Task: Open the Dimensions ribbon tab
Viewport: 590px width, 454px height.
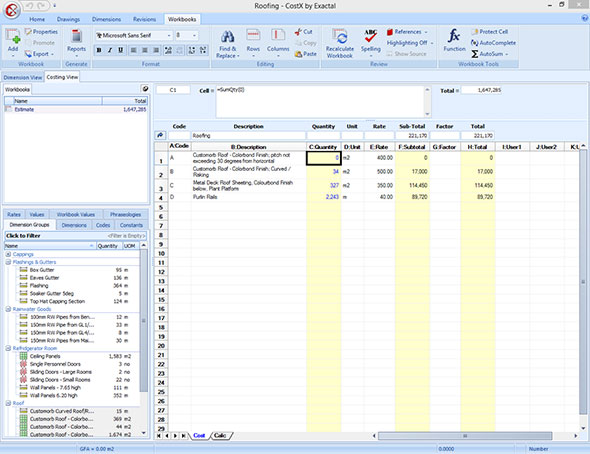Action: pos(106,19)
